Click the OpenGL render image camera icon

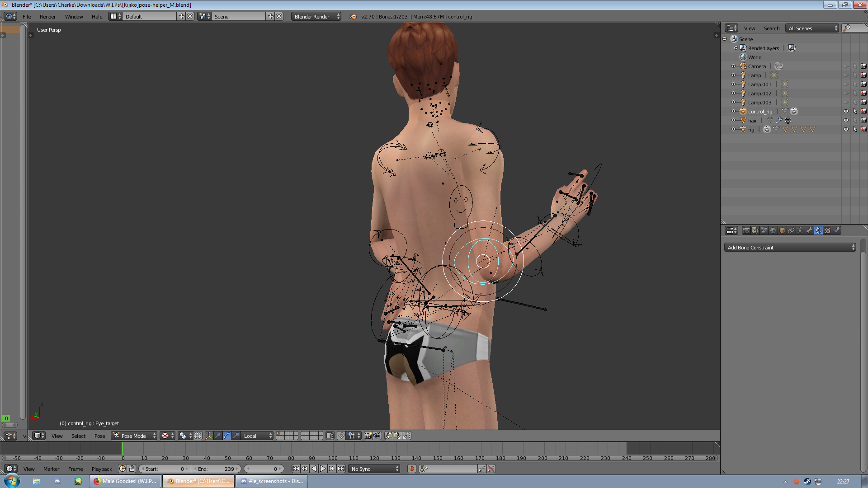(x=368, y=436)
